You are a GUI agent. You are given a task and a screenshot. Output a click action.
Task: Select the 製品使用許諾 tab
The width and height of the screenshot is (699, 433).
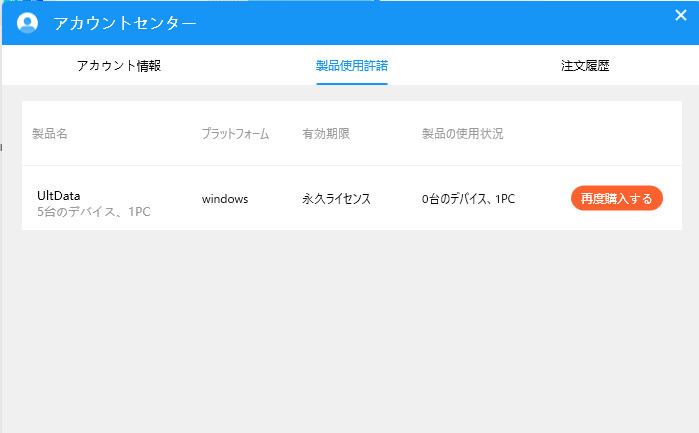(352, 66)
